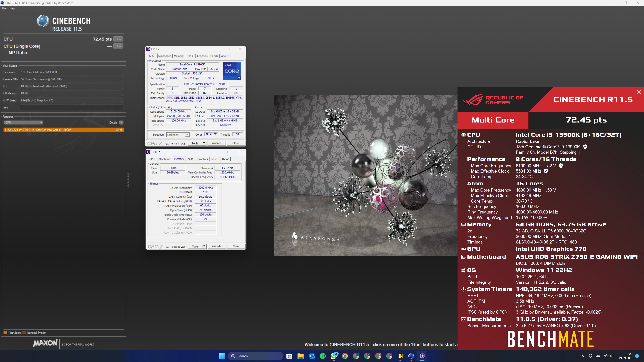Expand Tools dropdown arrow in lower CPU-Z
Image resolution: width=644 pixels, height=362 pixels.
[204, 246]
